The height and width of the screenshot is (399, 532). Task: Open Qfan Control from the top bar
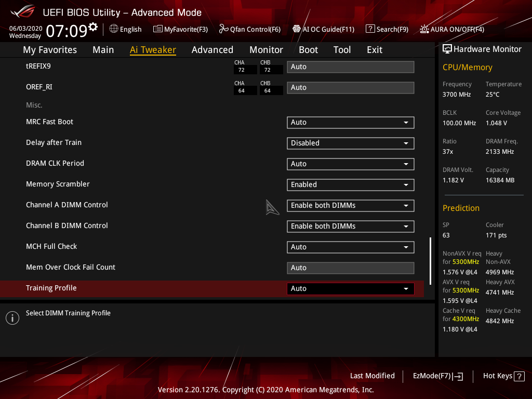[249, 29]
